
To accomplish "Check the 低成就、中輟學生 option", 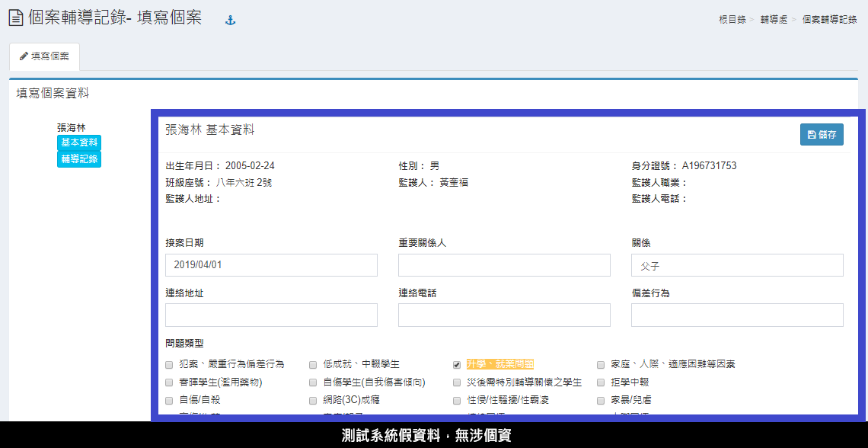I will coord(313,364).
